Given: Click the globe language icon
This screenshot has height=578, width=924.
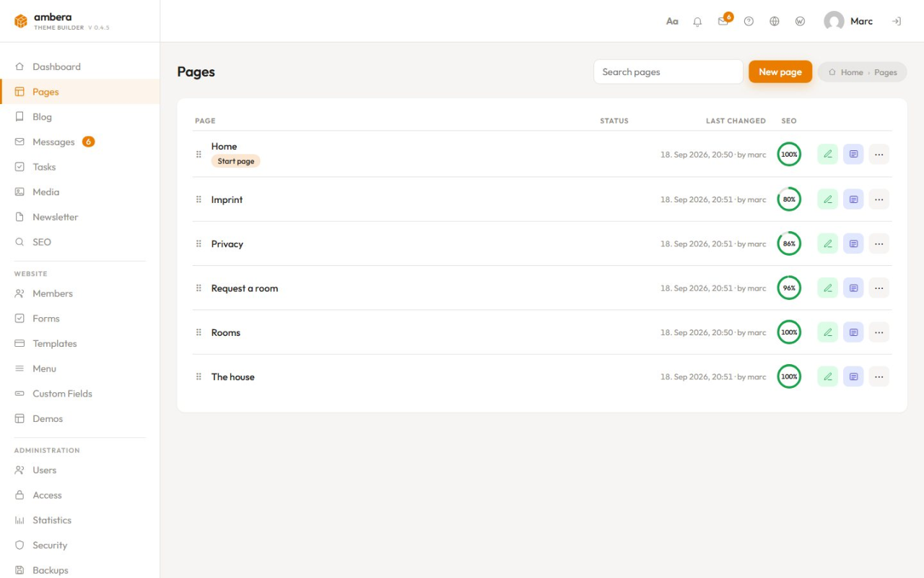Looking at the screenshot, I should click(775, 22).
